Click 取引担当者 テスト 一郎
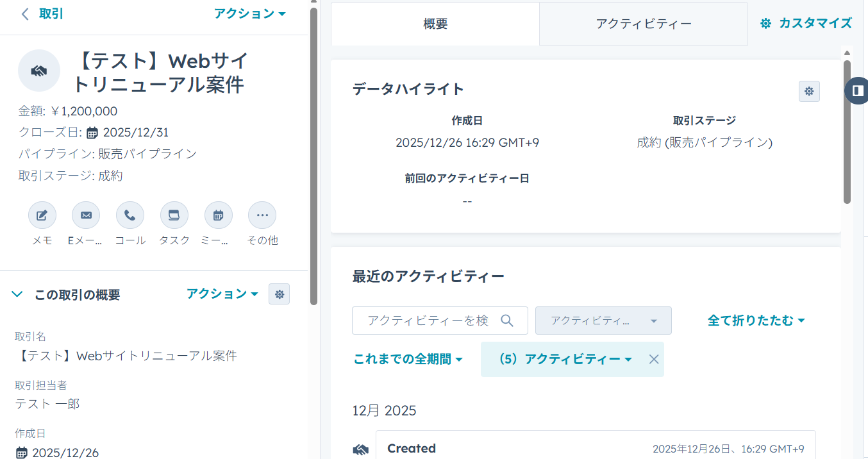Image resolution: width=868 pixels, height=459 pixels. click(47, 404)
